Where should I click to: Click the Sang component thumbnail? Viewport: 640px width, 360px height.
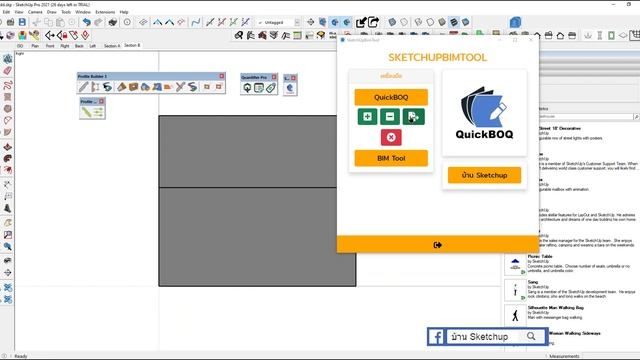point(515,290)
